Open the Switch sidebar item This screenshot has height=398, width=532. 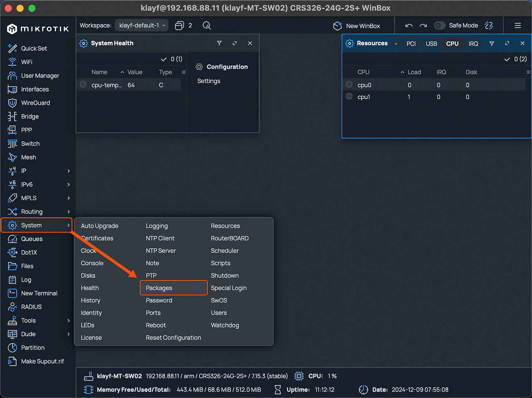click(x=30, y=143)
